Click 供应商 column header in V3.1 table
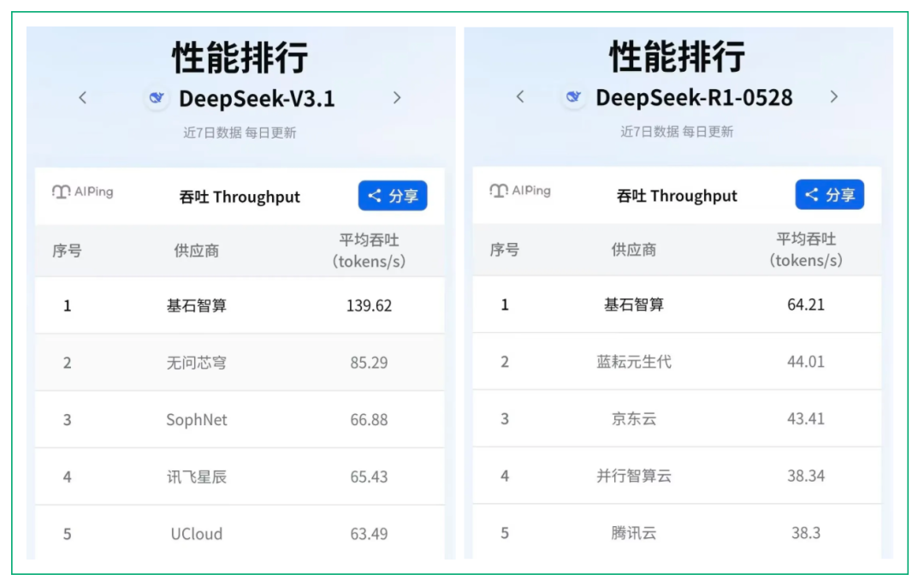The width and height of the screenshot is (924, 586). tap(196, 251)
